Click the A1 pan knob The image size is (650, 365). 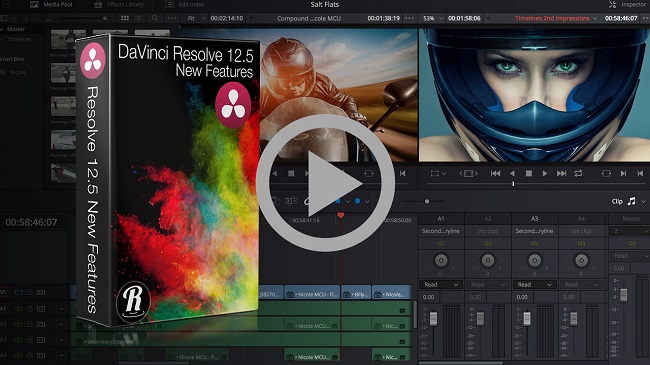(441, 260)
